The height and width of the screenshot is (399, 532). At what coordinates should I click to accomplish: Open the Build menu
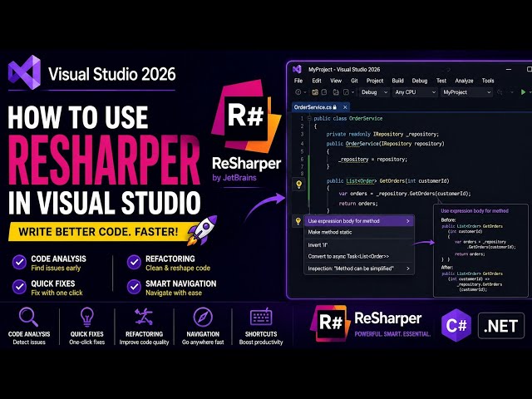click(x=397, y=81)
